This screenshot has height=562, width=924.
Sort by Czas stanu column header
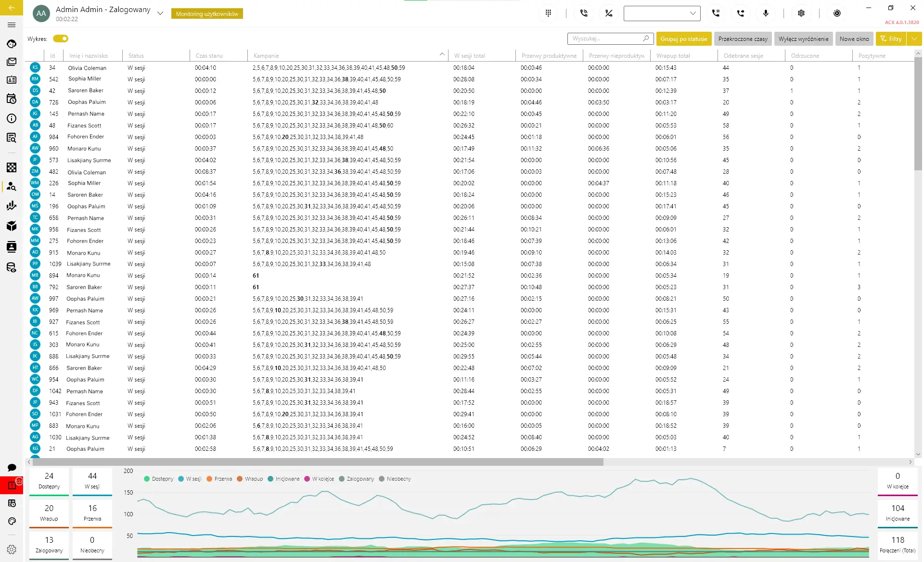click(209, 56)
